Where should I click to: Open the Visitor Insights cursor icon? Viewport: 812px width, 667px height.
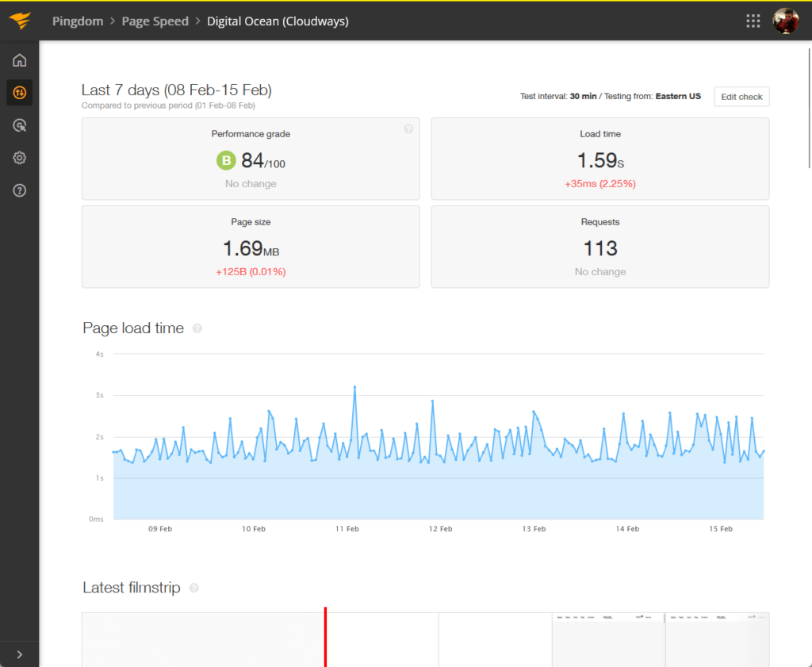pos(20,125)
